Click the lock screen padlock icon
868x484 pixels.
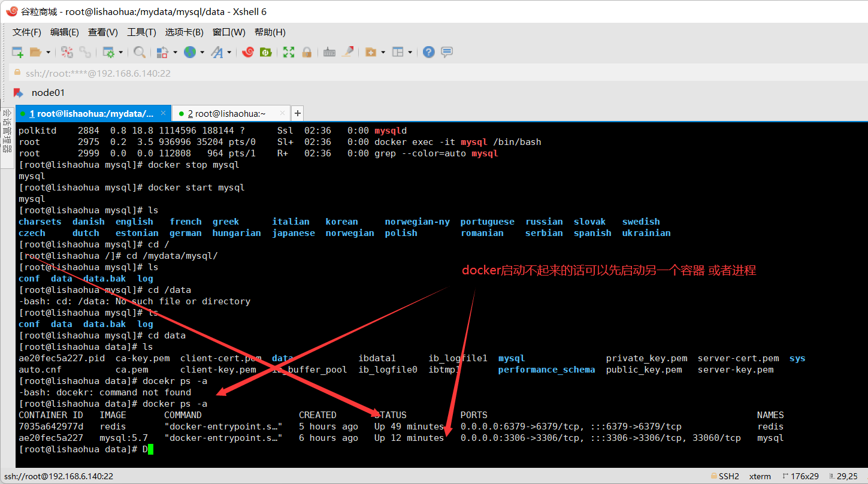click(x=307, y=52)
